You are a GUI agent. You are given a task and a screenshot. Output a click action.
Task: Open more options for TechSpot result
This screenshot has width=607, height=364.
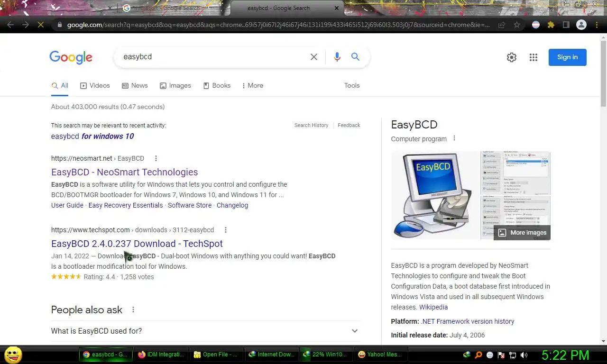(x=225, y=230)
